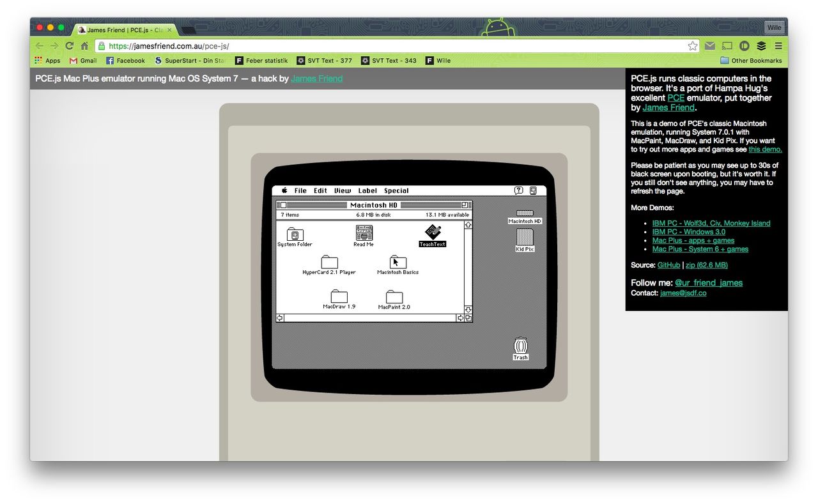Click the browser Home button
This screenshot has width=818, height=504.
tap(84, 46)
